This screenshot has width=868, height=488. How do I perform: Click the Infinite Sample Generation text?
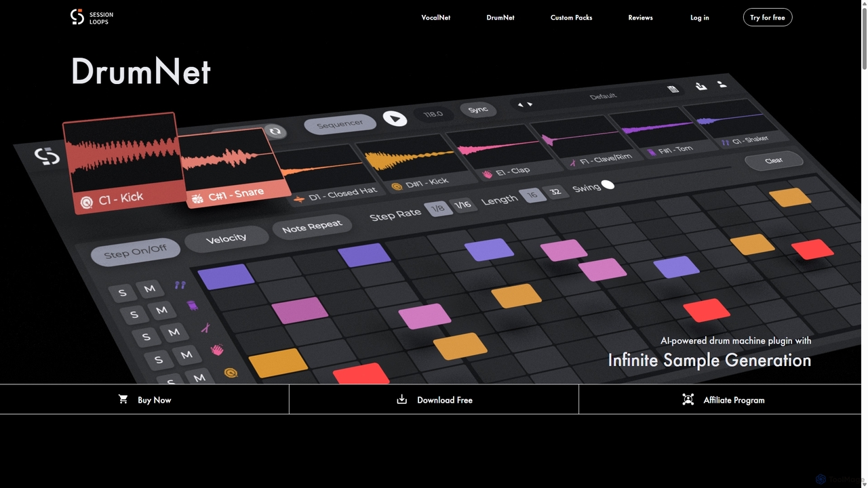pyautogui.click(x=709, y=360)
